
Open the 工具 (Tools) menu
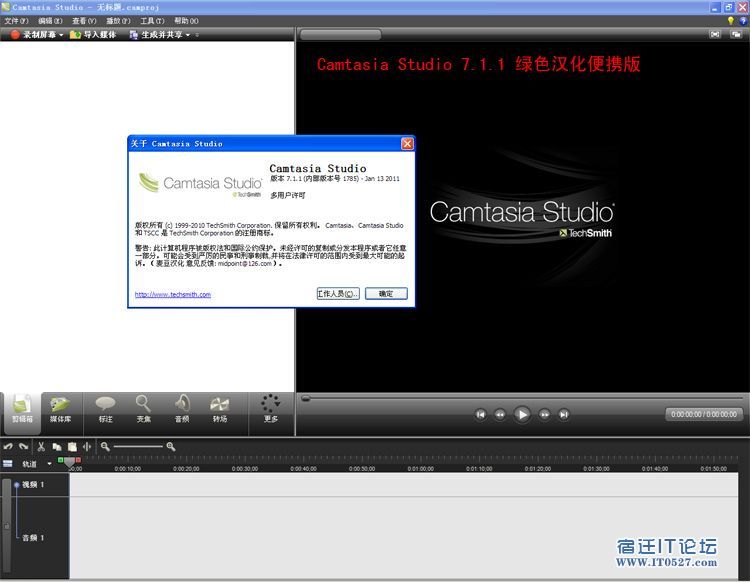tap(152, 21)
